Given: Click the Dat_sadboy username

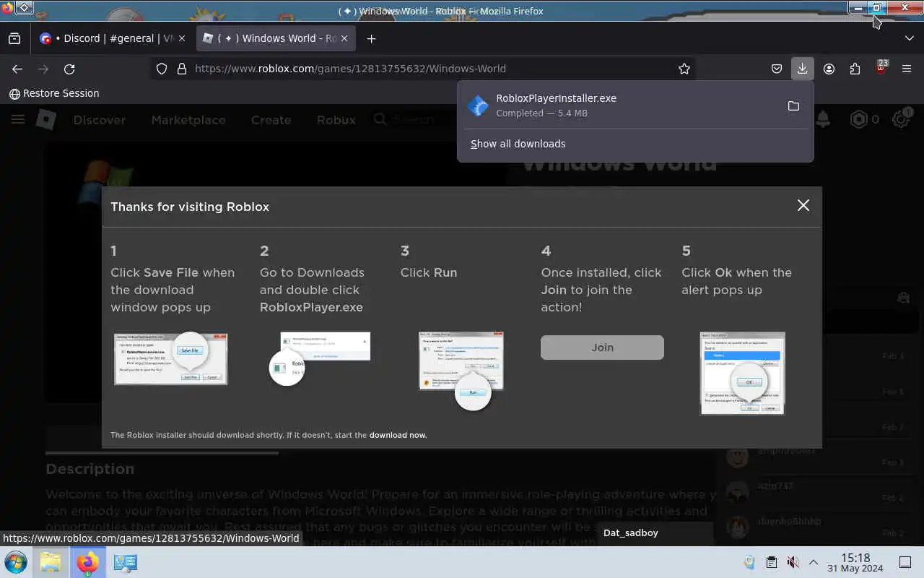Looking at the screenshot, I should pos(630,532).
